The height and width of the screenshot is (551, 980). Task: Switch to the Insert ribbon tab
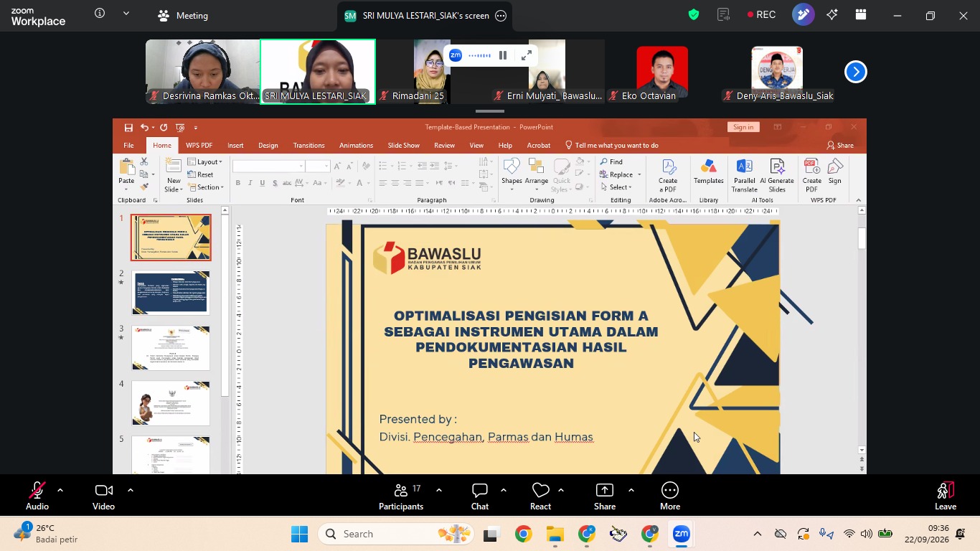(x=235, y=146)
